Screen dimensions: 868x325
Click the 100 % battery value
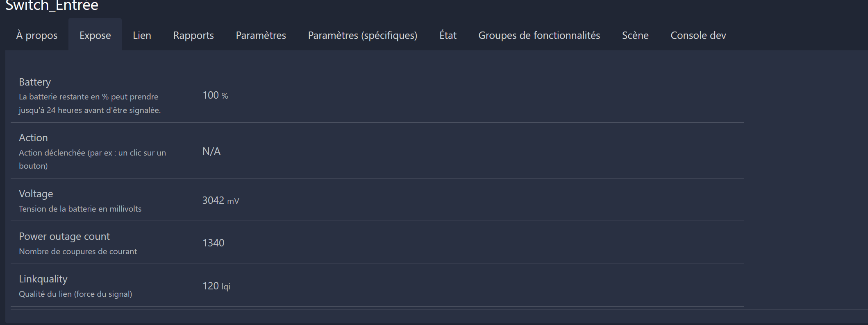click(x=215, y=95)
